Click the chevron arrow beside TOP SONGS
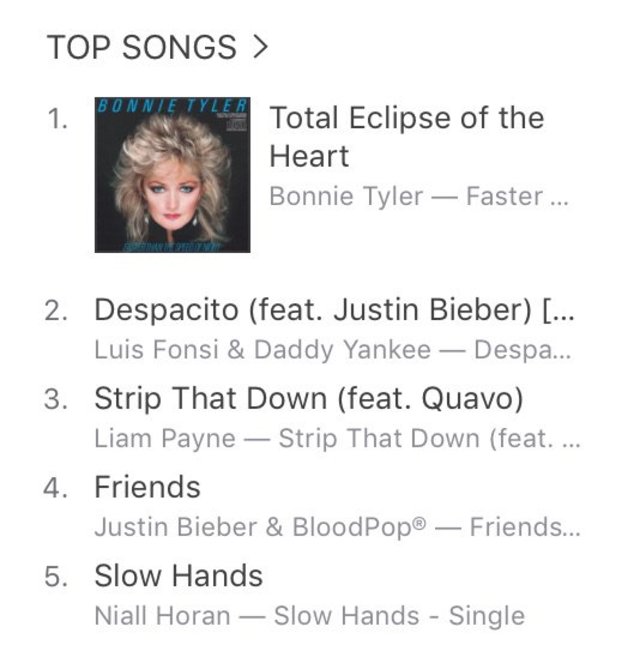The image size is (640, 645). 260,47
